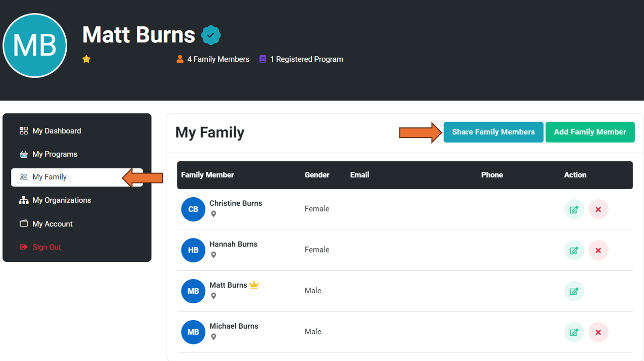
Task: Click the CB avatar circle
Action: 193,209
